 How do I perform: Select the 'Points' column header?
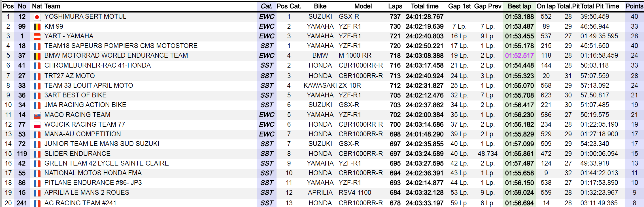tap(634, 6)
